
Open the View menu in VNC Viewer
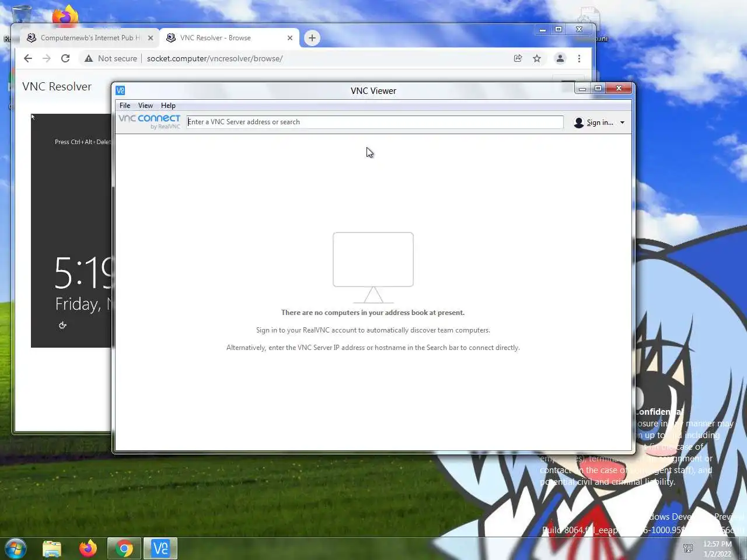click(x=145, y=106)
